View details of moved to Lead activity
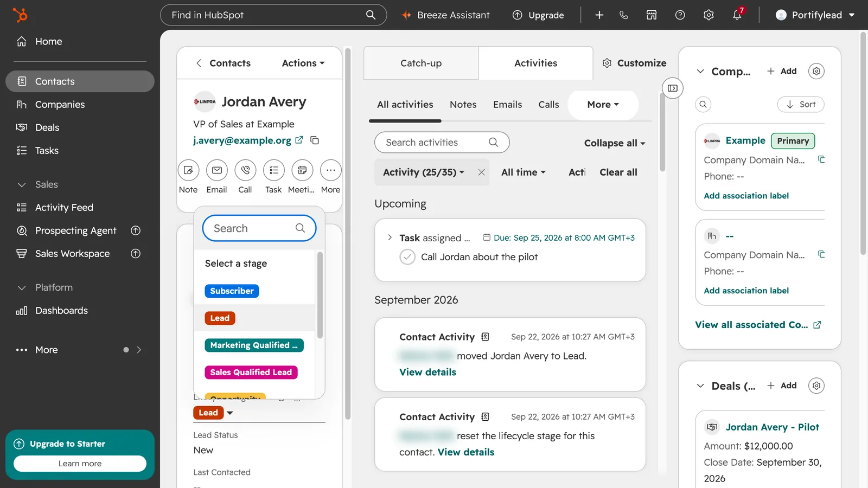The height and width of the screenshot is (488, 868). (427, 372)
